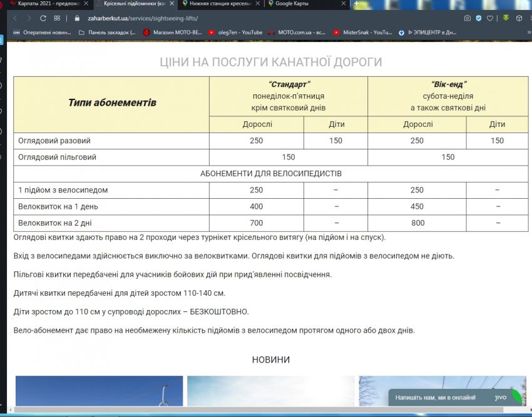Open ЭПИЦЕНТР bookmark
532x417 pixels.
click(x=427, y=33)
